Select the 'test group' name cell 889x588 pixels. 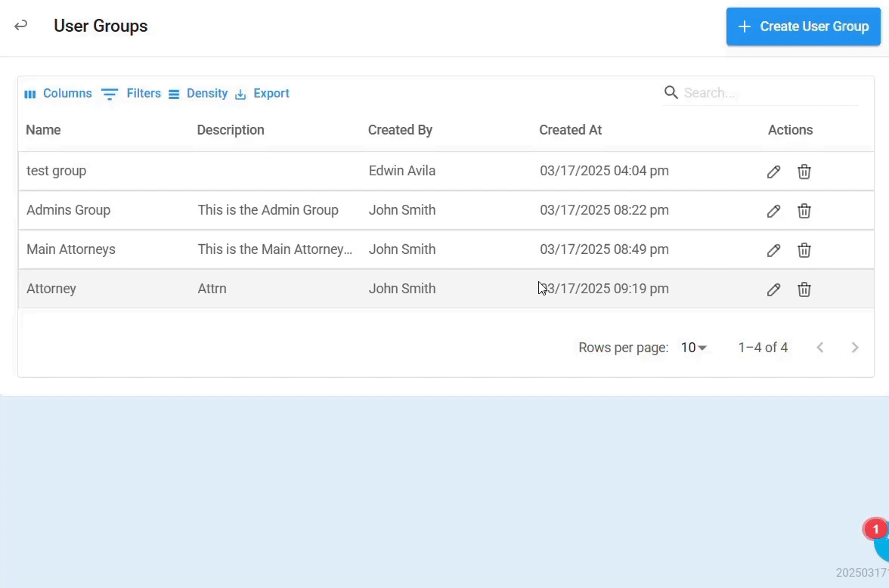tap(56, 171)
